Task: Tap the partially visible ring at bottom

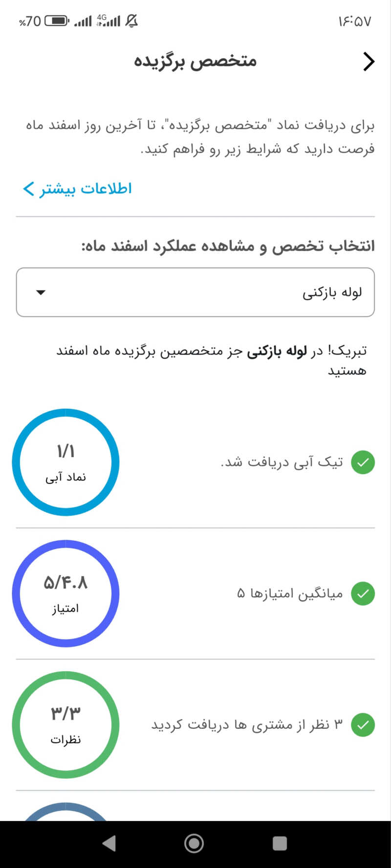Action: [65, 812]
